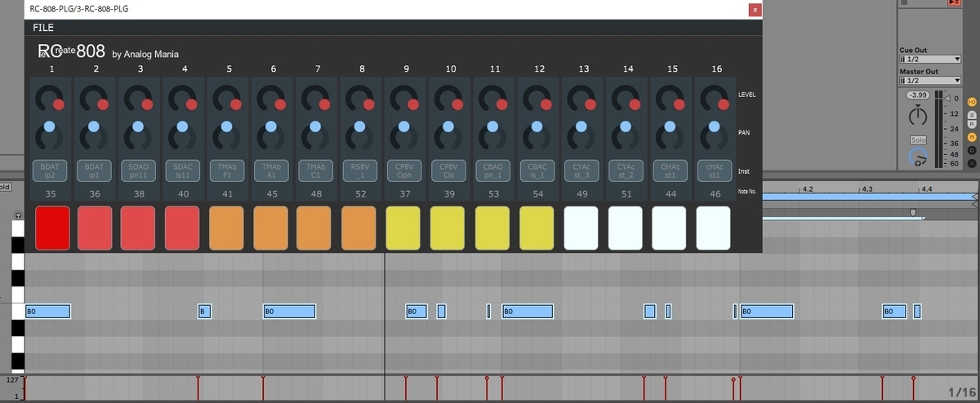
Task: Click the blue PAN knob of channel 10
Action: tap(448, 126)
